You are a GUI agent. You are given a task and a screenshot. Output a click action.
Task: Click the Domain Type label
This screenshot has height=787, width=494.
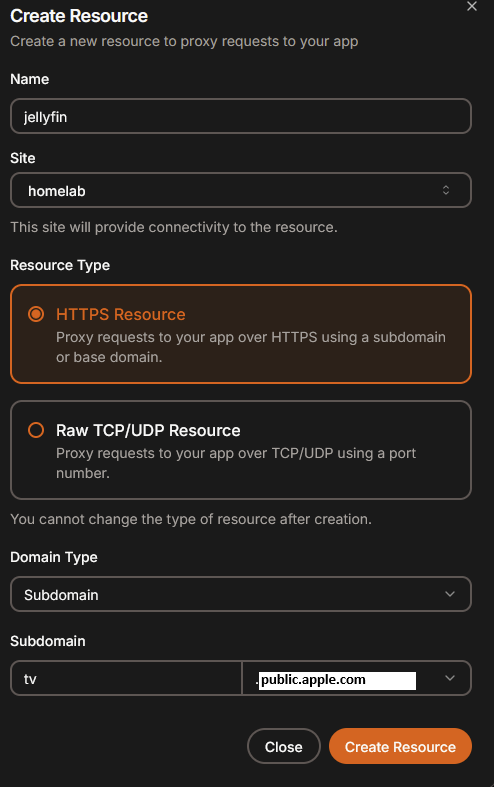(54, 557)
